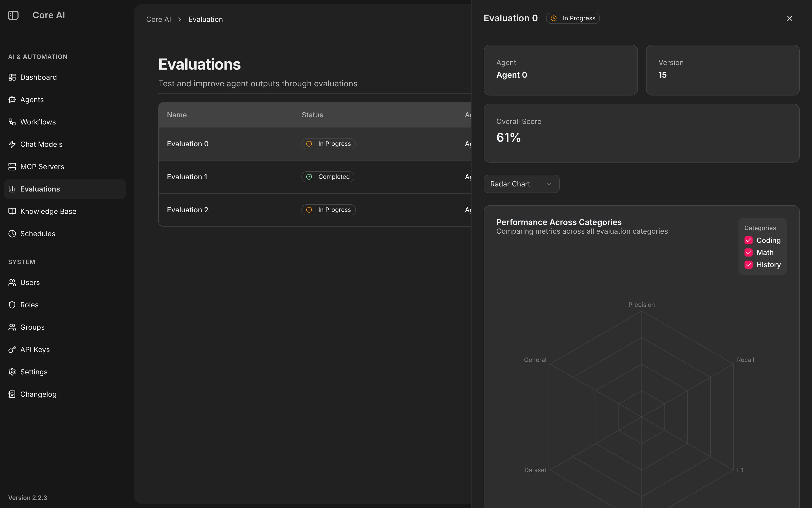Navigate to MCP Servers

65,167
